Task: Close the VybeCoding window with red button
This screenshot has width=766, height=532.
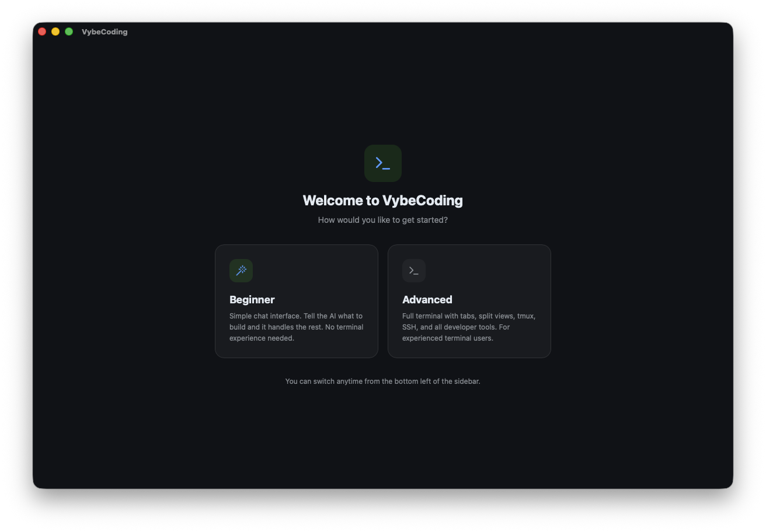Action: (42, 32)
